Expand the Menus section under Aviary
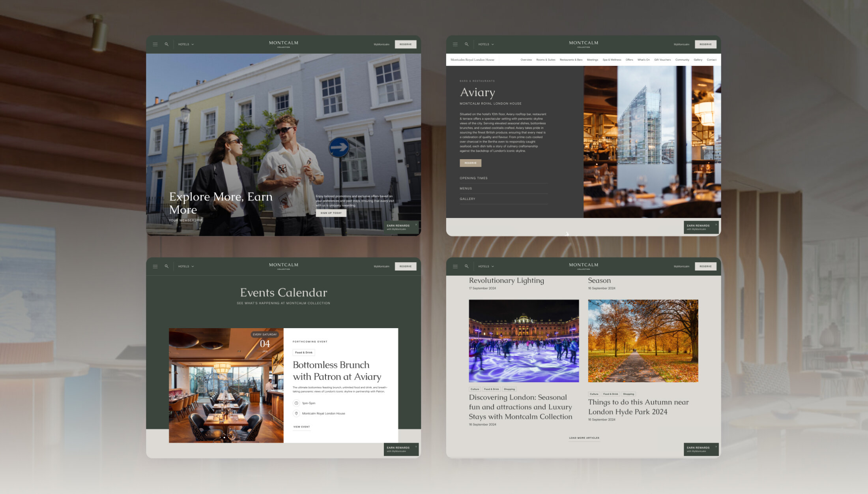The width and height of the screenshot is (868, 494). pos(466,188)
